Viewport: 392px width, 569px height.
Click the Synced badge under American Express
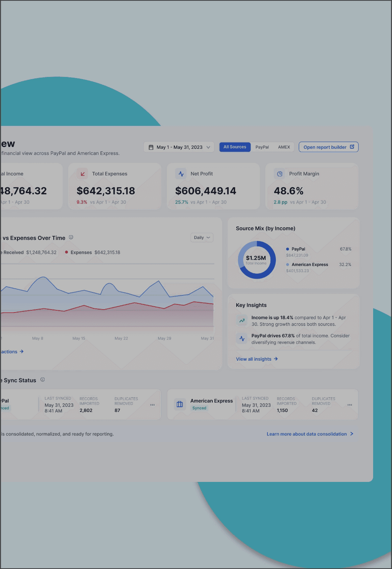[199, 408]
